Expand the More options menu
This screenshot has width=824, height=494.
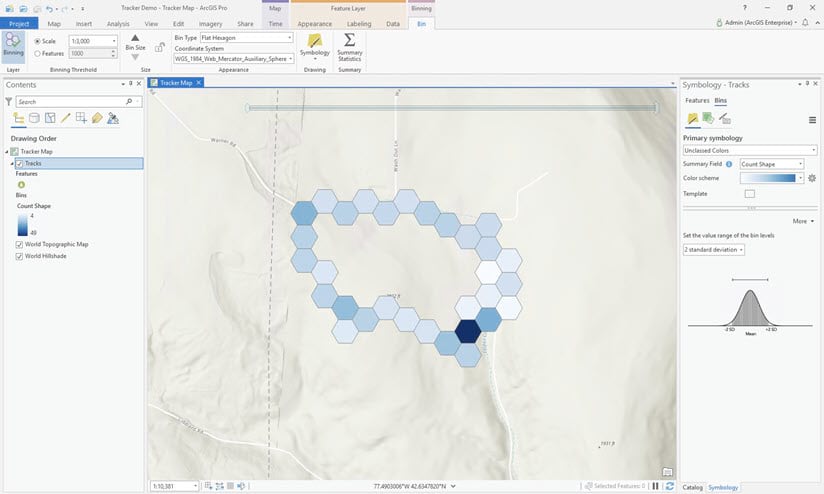coord(804,221)
